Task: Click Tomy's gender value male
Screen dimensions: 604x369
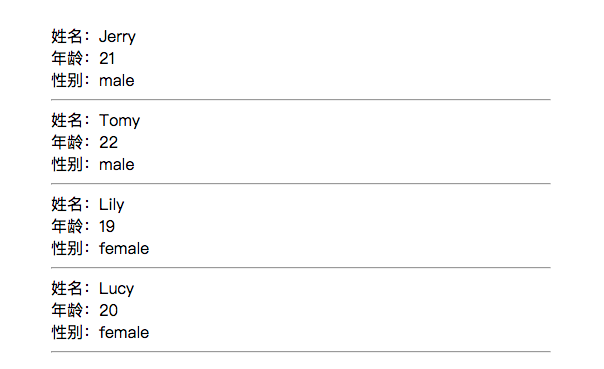Action: (x=117, y=165)
